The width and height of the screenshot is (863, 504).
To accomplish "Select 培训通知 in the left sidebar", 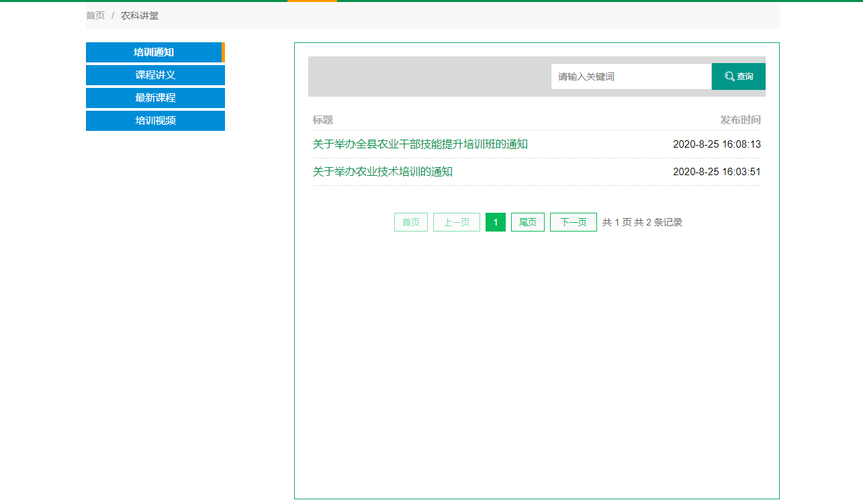I will coord(154,52).
